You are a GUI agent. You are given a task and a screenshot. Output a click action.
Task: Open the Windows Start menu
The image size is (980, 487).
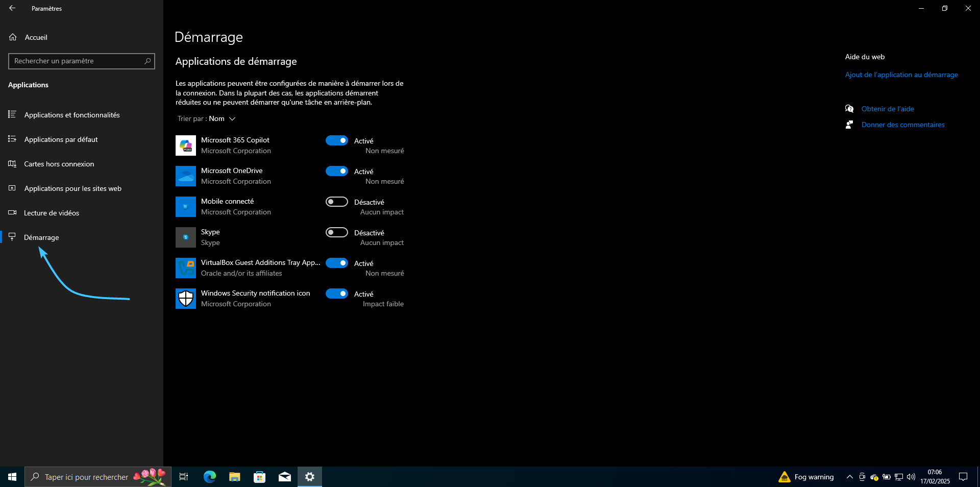[x=12, y=477]
